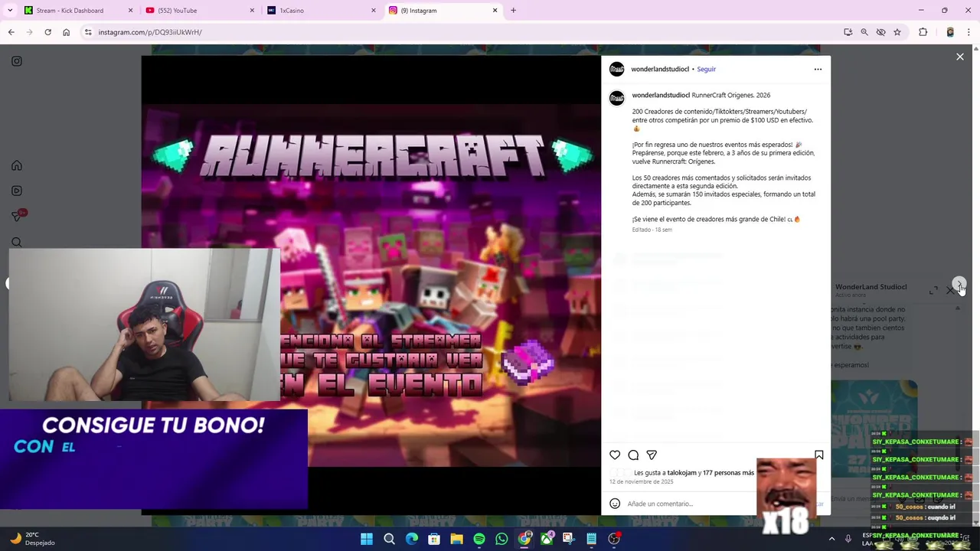Open the Chrome three-dot menu
This screenshot has width=980, height=551.
coord(969,32)
